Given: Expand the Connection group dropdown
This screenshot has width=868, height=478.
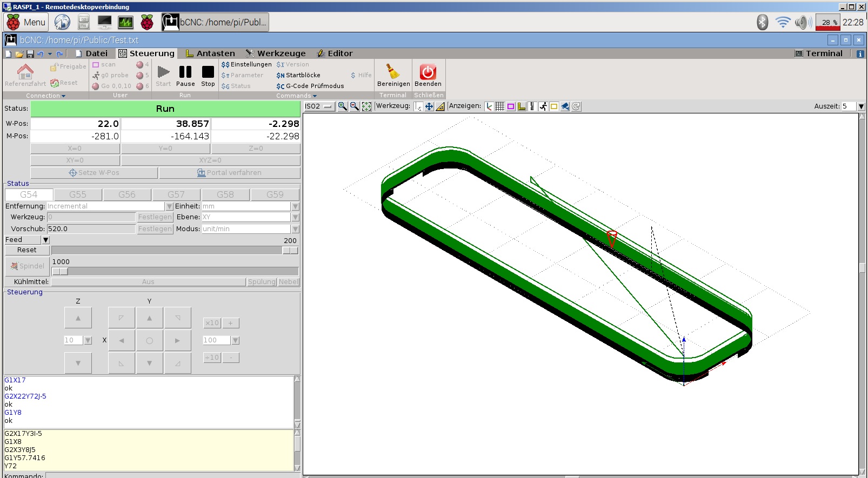Looking at the screenshot, I should (46, 96).
